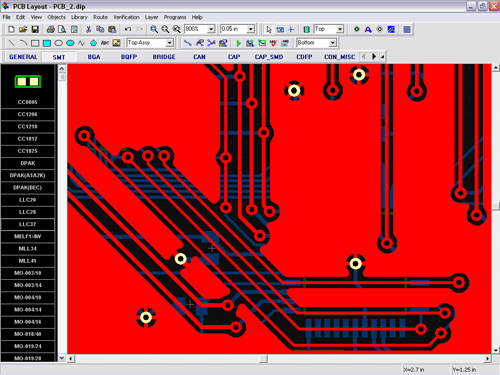Image resolution: width=500 pixels, height=375 pixels.
Task: Open the Route menu
Action: 100,17
